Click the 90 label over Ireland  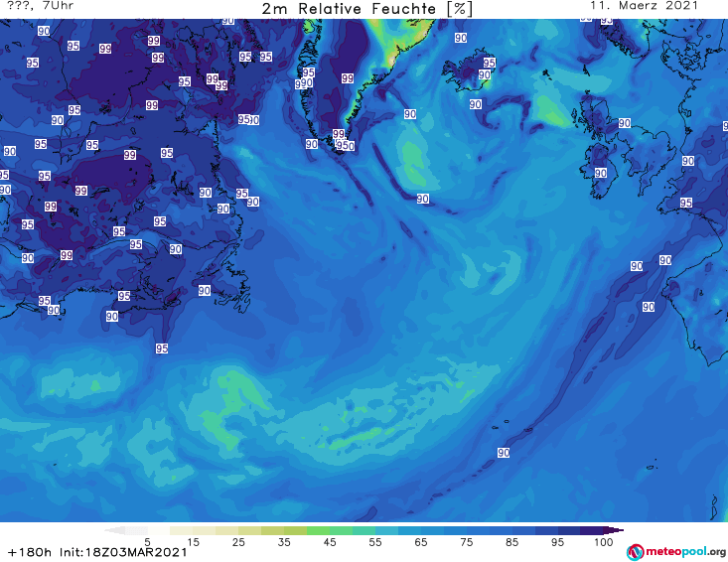[601, 173]
